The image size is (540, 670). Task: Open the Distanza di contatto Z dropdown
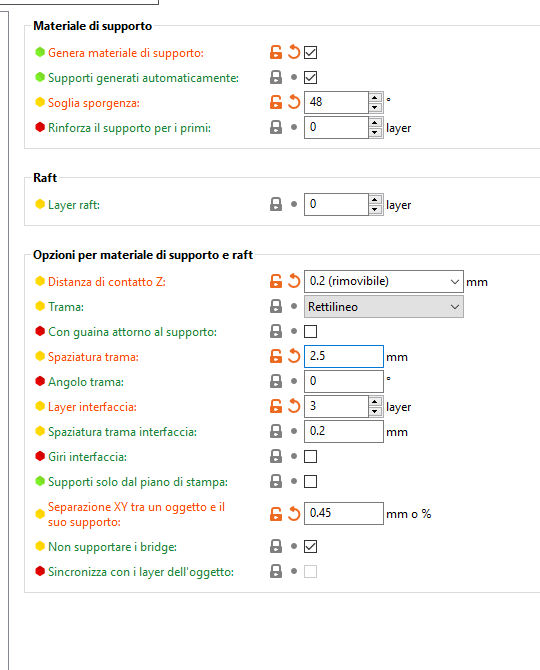[x=384, y=281]
